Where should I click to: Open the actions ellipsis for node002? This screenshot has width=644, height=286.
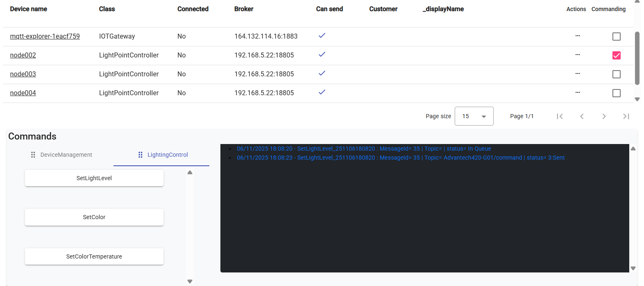click(x=577, y=55)
